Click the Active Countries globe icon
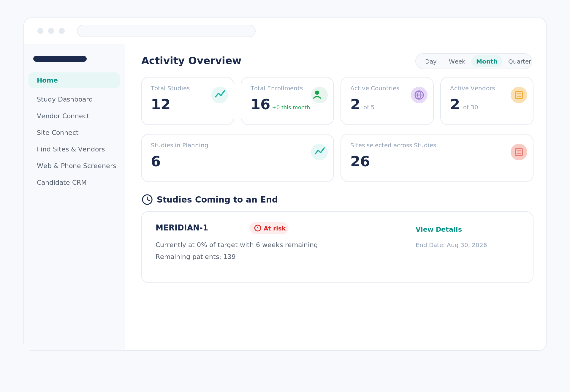Viewport: 570px width, 392px height. click(419, 95)
